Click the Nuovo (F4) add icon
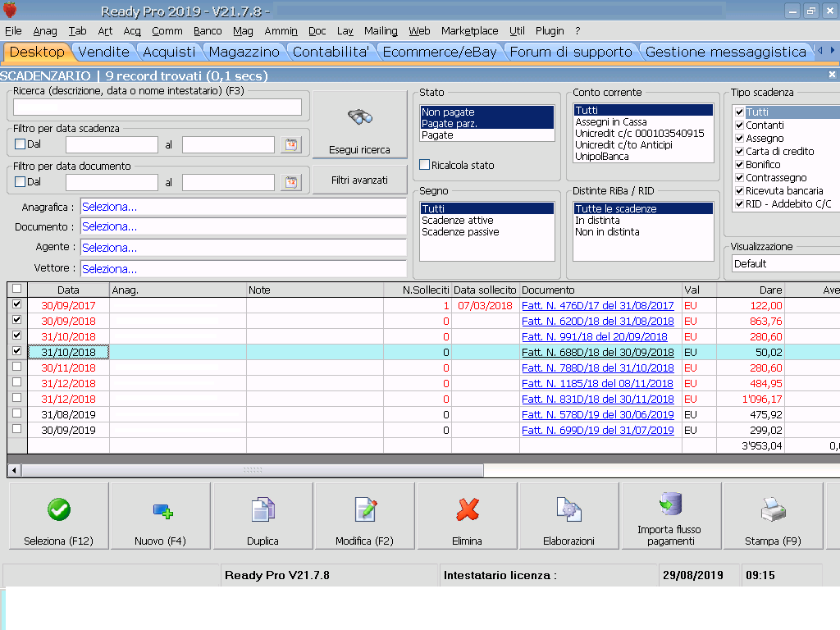Image resolution: width=840 pixels, height=630 pixels. click(163, 511)
